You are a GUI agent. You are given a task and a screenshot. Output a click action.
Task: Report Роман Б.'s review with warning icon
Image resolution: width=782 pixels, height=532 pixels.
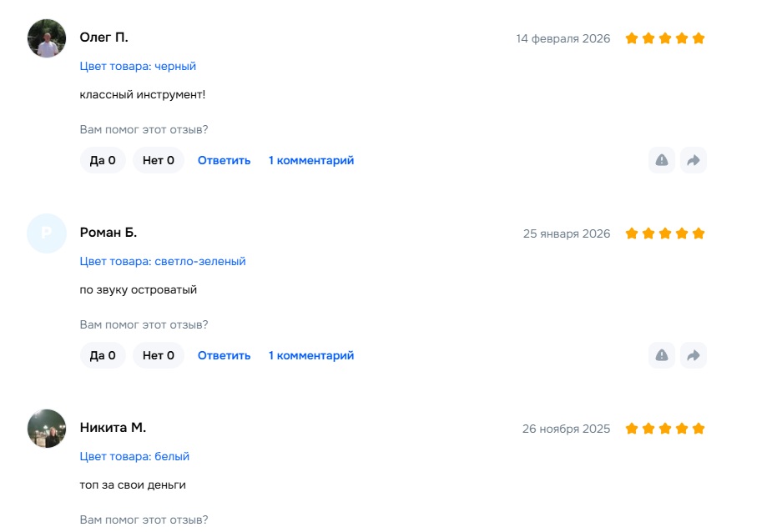pyautogui.click(x=662, y=355)
